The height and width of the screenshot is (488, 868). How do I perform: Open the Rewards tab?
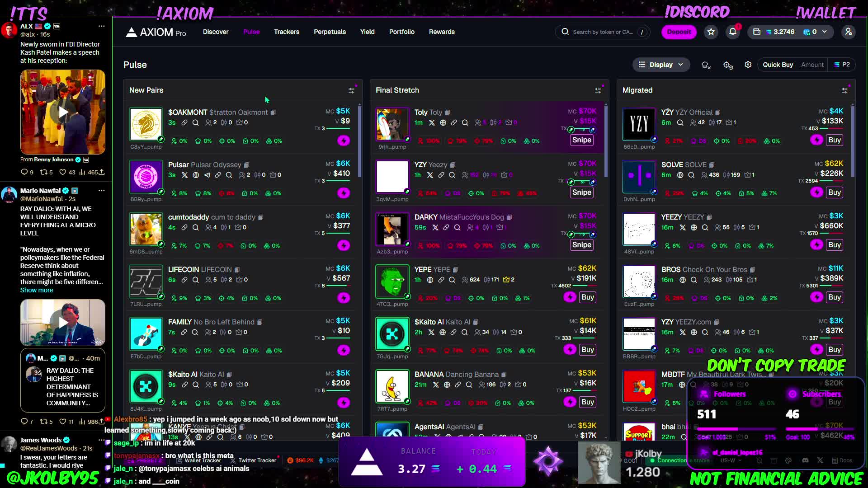(x=442, y=32)
